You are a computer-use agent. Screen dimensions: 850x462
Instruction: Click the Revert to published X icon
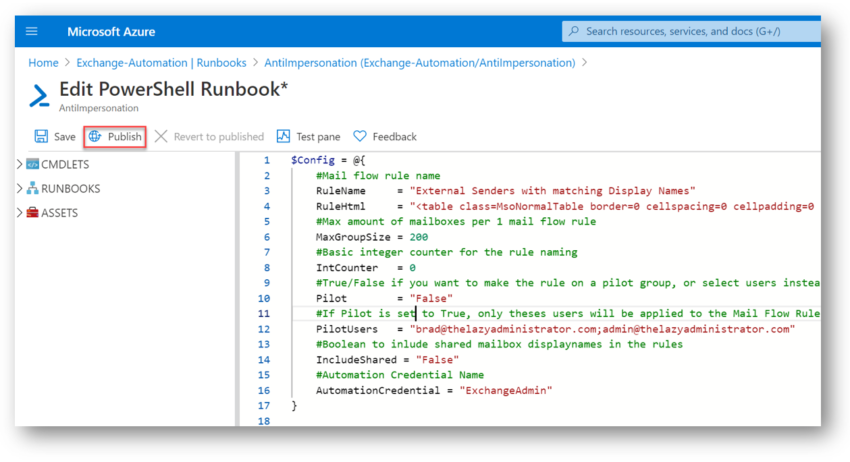[161, 136]
